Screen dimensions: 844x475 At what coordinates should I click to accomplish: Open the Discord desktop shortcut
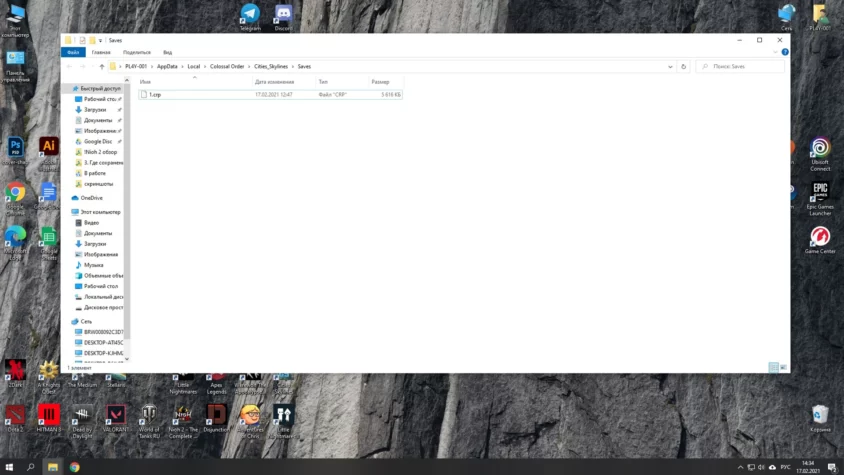tap(283, 14)
